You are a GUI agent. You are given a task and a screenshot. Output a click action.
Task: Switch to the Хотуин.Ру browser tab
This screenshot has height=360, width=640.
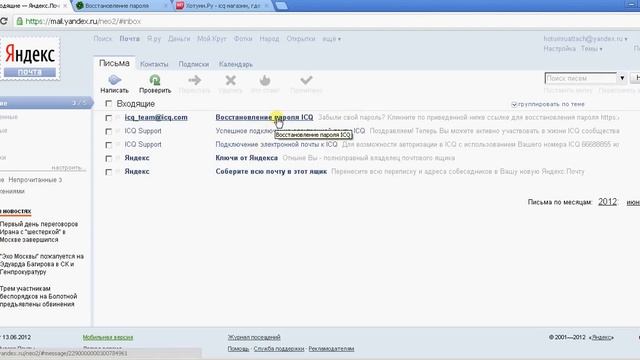(x=222, y=6)
